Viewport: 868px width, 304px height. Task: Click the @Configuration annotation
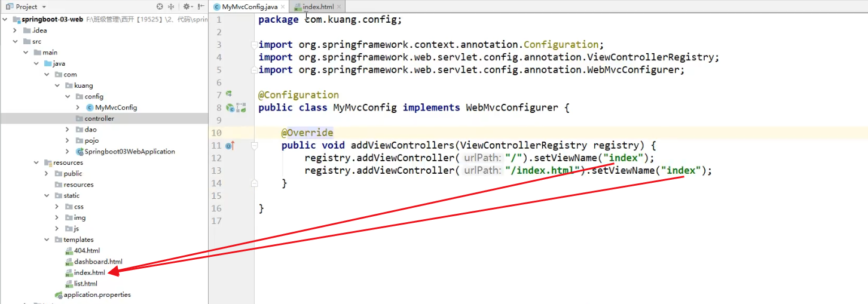click(x=298, y=95)
